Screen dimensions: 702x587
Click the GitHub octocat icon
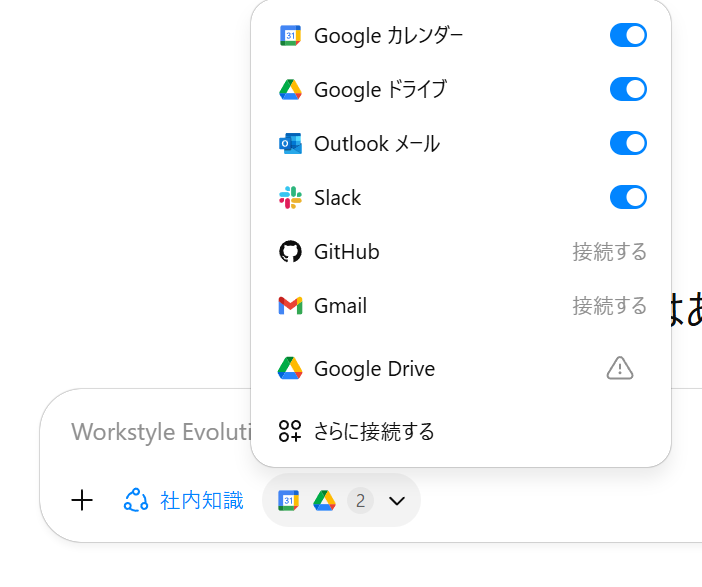pos(290,252)
